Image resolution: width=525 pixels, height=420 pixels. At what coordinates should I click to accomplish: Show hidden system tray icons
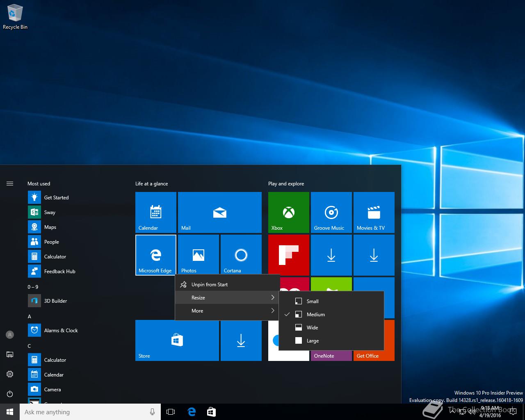(452, 412)
